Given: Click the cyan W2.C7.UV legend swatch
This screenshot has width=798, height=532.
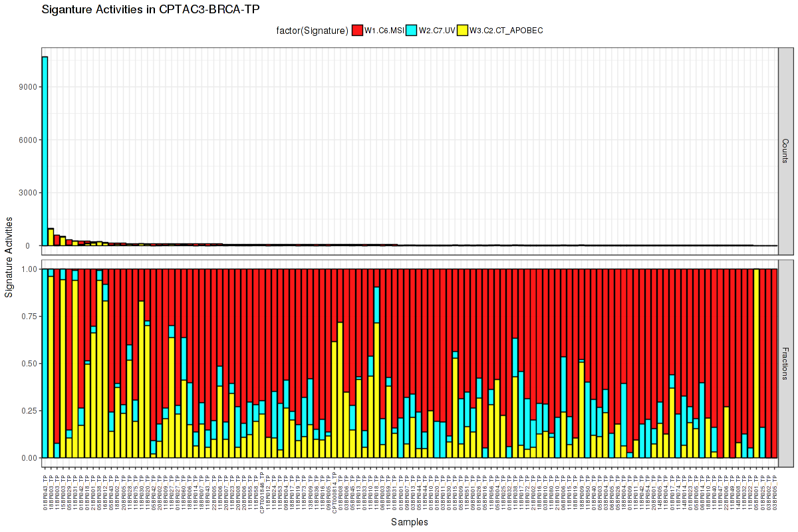Looking at the screenshot, I should click(412, 30).
